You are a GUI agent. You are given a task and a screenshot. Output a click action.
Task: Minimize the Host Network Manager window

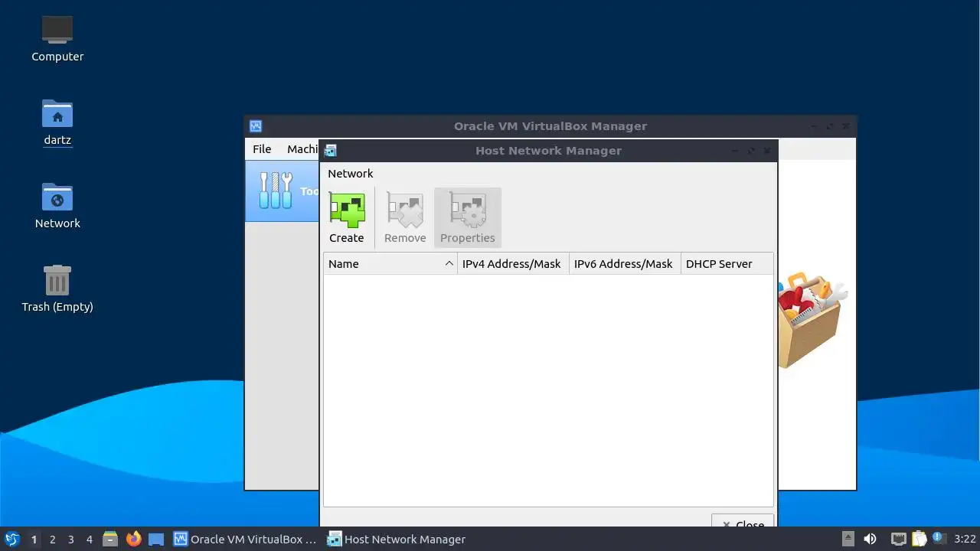[x=733, y=151]
